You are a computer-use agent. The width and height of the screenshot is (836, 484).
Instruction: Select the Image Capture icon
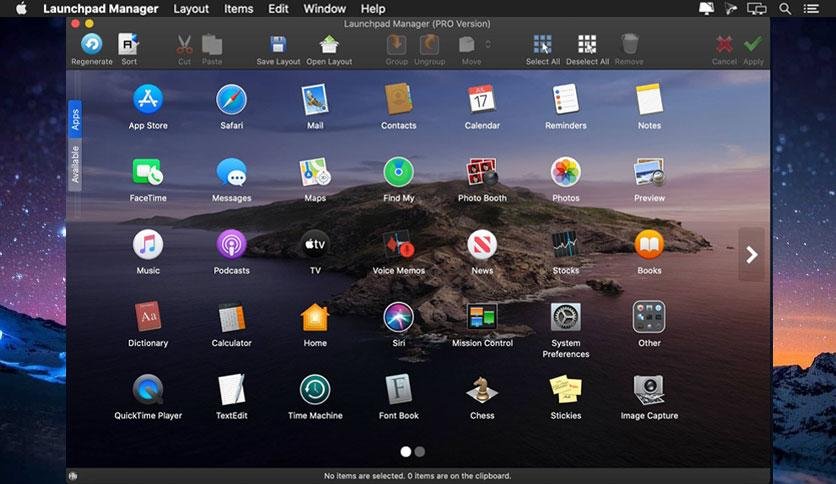coord(649,390)
